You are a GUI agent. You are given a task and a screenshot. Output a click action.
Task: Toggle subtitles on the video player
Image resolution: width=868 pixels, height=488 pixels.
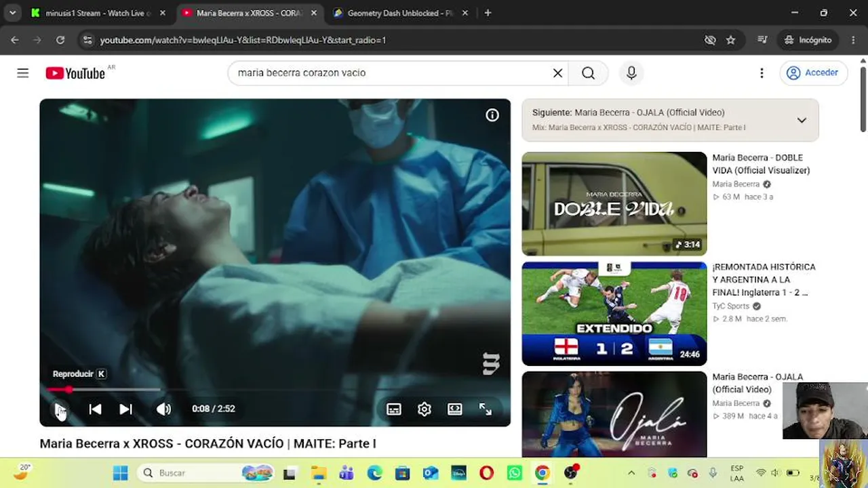tap(394, 409)
